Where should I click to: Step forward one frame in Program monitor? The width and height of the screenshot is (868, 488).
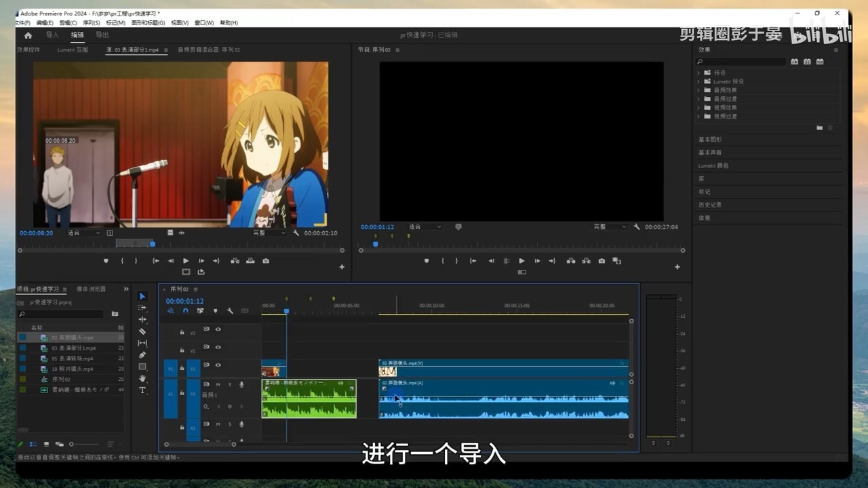click(537, 261)
